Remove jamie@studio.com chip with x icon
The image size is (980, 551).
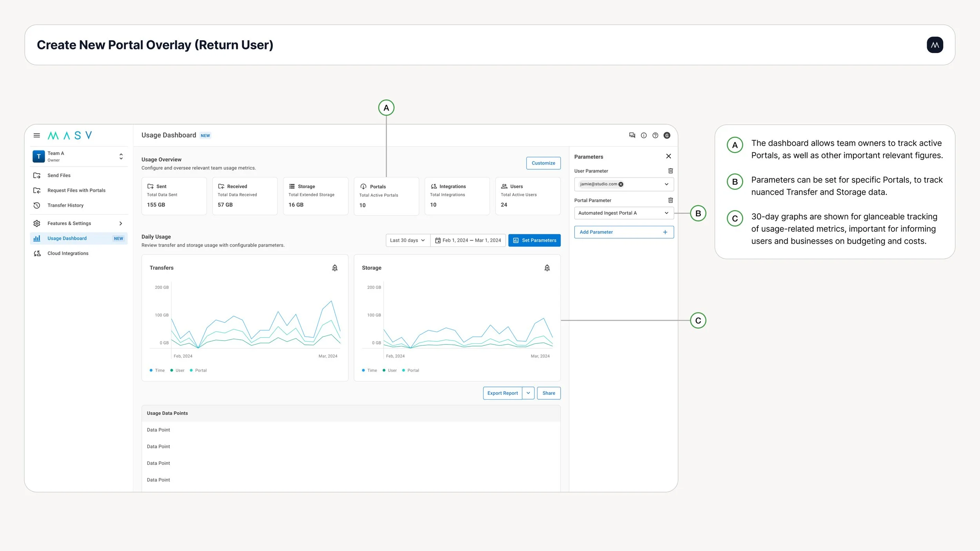(621, 184)
